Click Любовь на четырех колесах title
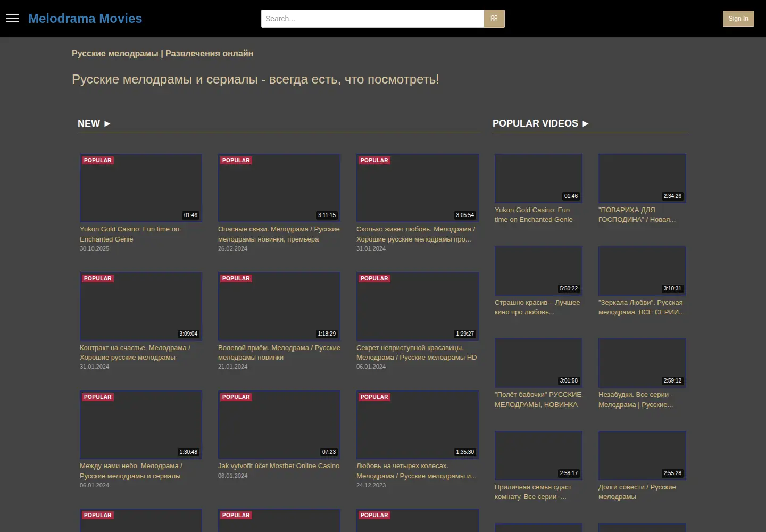This screenshot has width=766, height=532. (417, 471)
